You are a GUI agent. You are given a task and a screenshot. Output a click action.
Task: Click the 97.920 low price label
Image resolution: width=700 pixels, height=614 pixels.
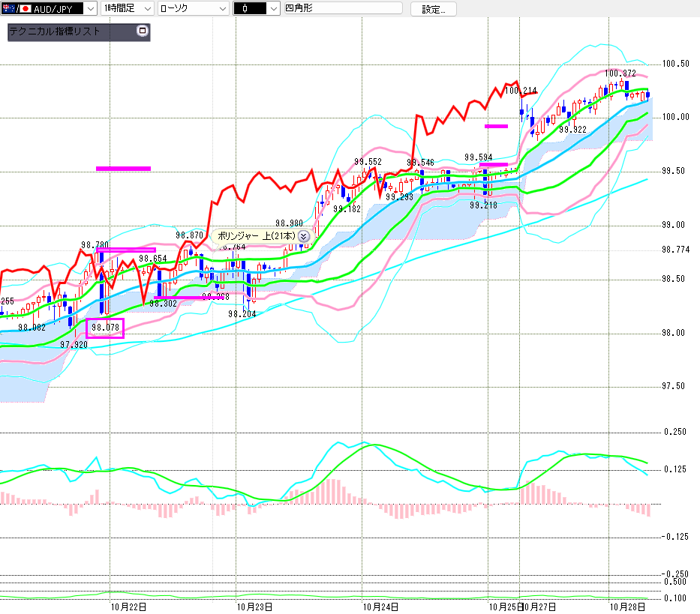pyautogui.click(x=74, y=345)
